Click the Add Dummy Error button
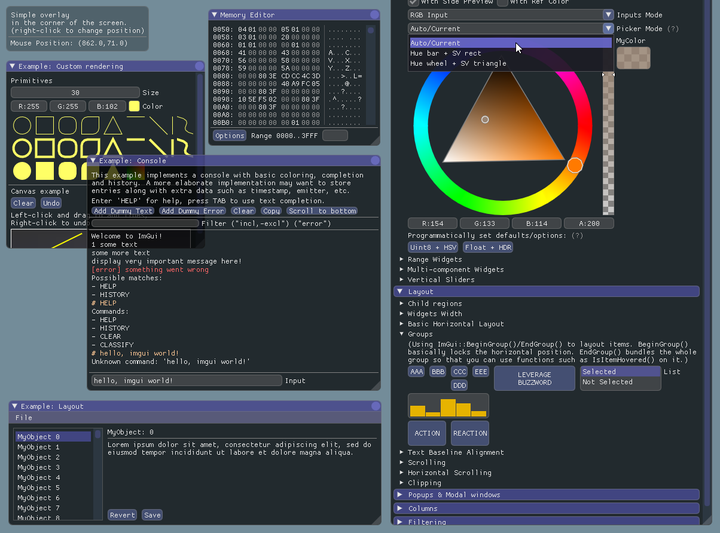Viewport: 720px width, 533px height. point(193,211)
